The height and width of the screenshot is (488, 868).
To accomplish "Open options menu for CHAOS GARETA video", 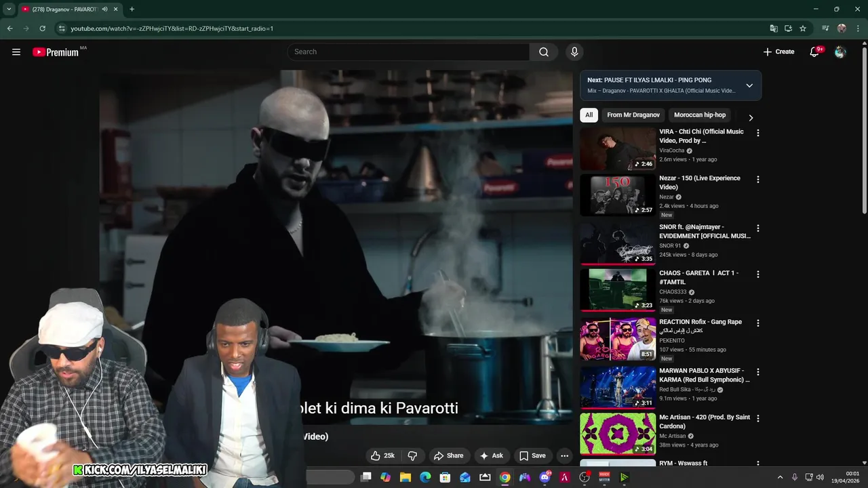I will (757, 274).
